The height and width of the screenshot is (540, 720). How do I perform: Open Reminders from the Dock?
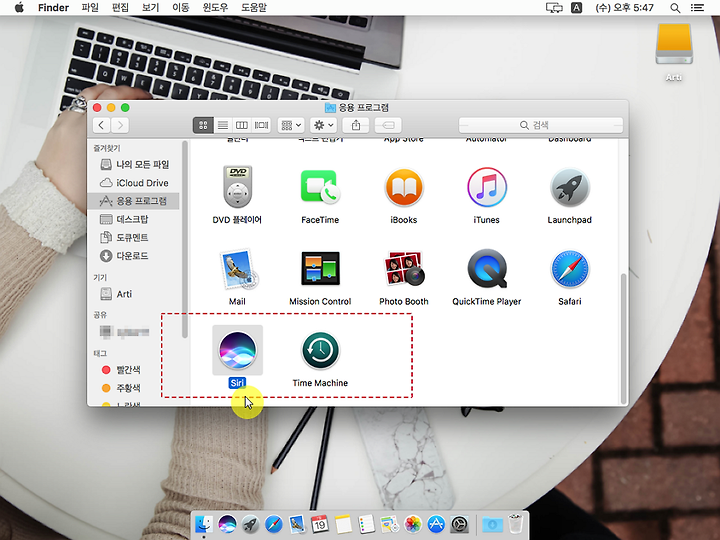366,524
